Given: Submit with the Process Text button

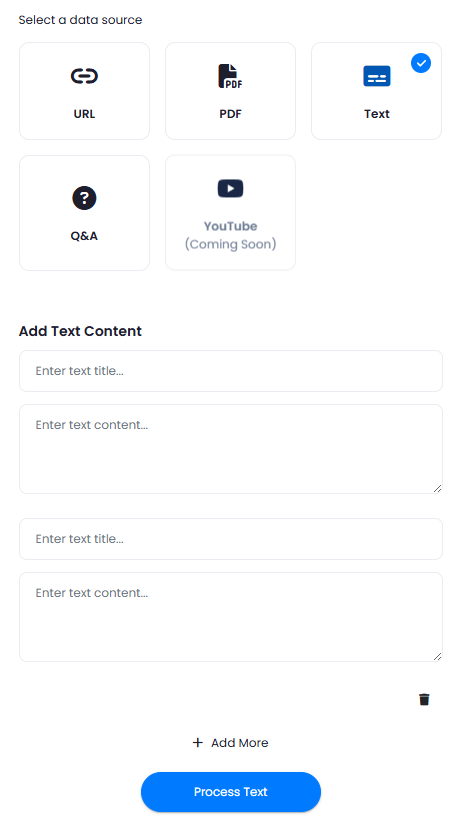Looking at the screenshot, I should pos(231,792).
